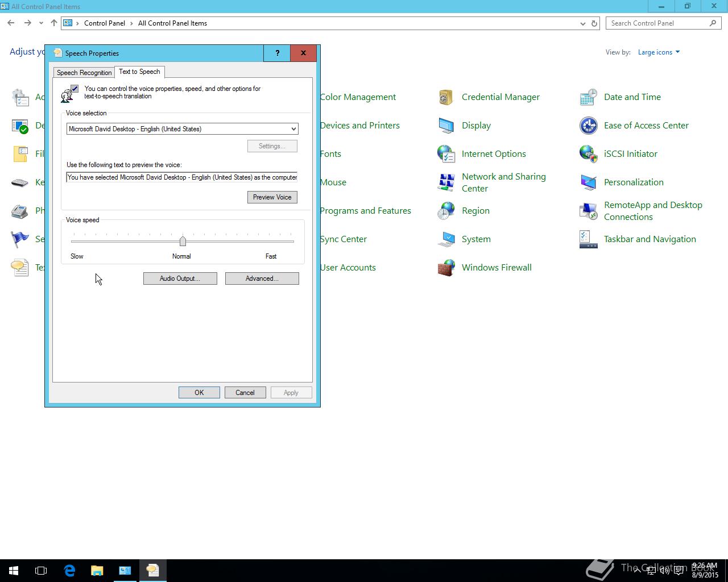The width and height of the screenshot is (728, 582).
Task: Open Edge browser from taskbar
Action: [69, 571]
